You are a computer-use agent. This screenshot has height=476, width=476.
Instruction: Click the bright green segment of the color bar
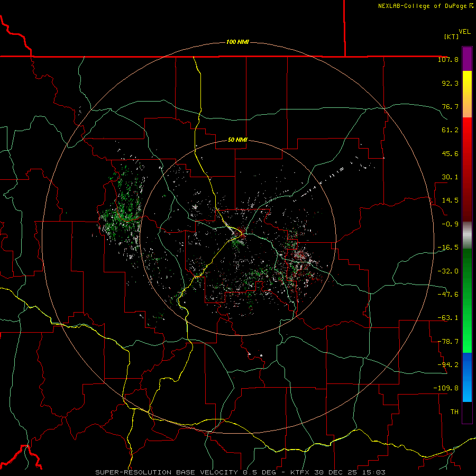(467, 300)
